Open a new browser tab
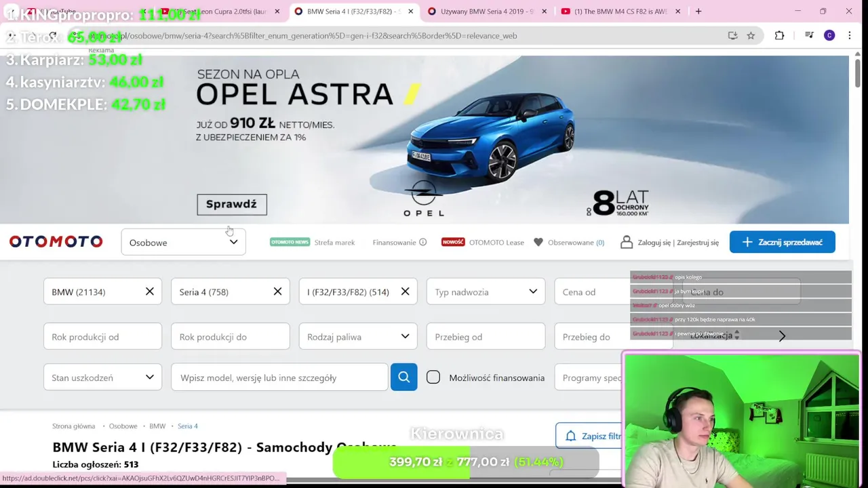 [x=698, y=11]
